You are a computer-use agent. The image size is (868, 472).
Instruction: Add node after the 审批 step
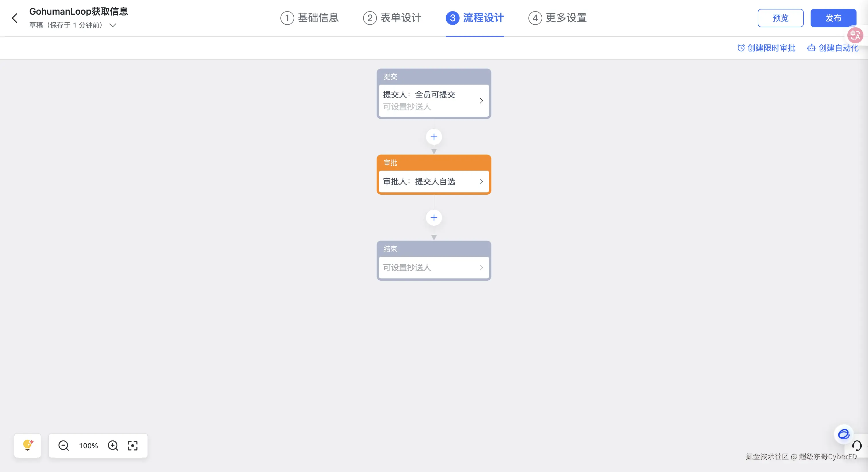434,217
